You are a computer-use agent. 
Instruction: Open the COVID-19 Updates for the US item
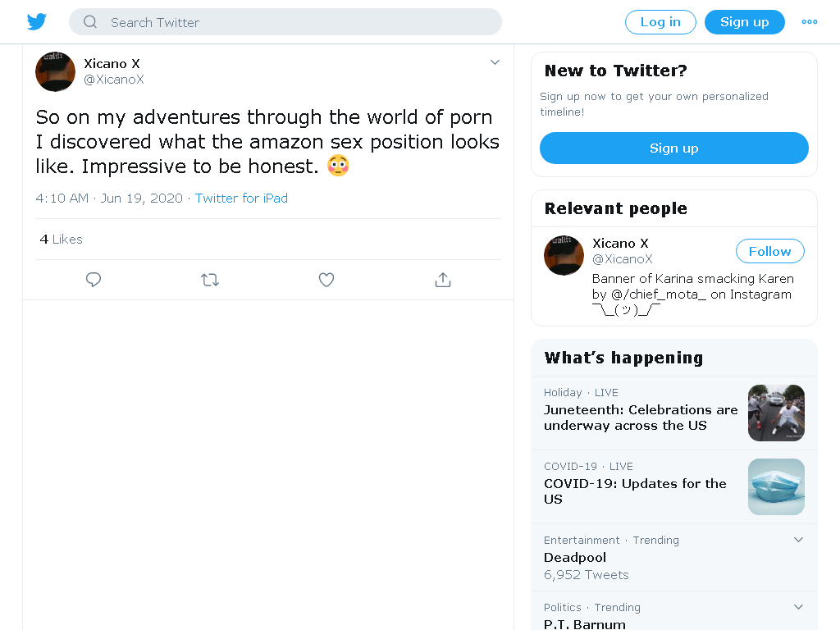click(x=674, y=487)
